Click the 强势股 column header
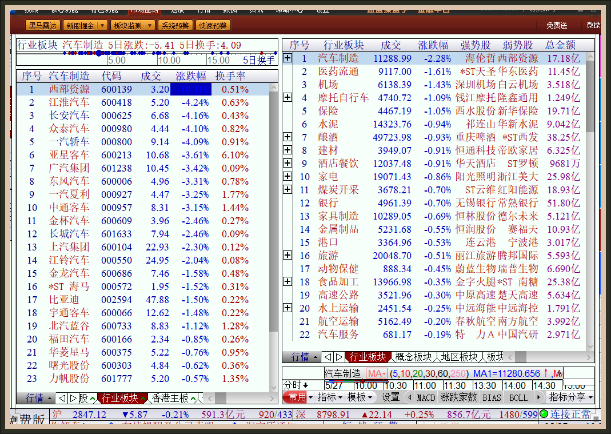Screen dimensions: 611x434 tap(475, 45)
